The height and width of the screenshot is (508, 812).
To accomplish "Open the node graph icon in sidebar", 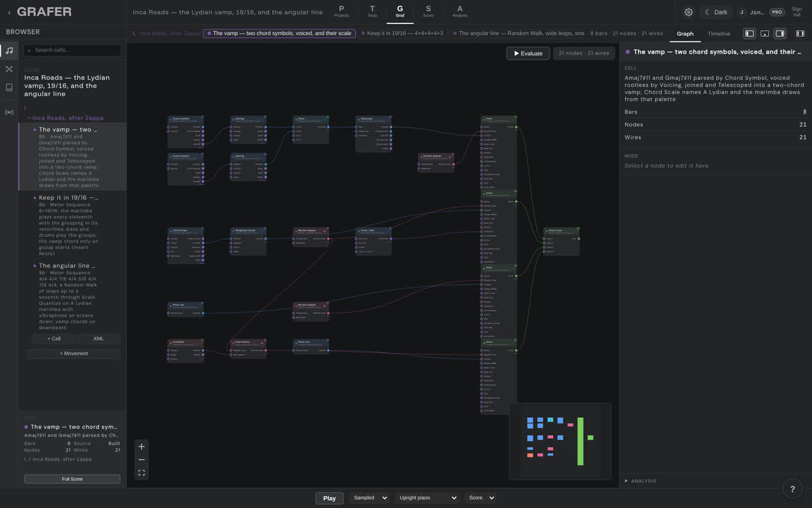I will coord(9,69).
